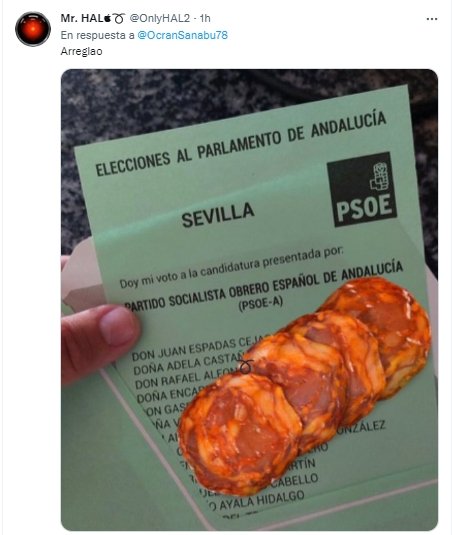The height and width of the screenshot is (535, 452).
Task: Open Mr. HAL's red-eye profile avatar
Action: (33, 29)
